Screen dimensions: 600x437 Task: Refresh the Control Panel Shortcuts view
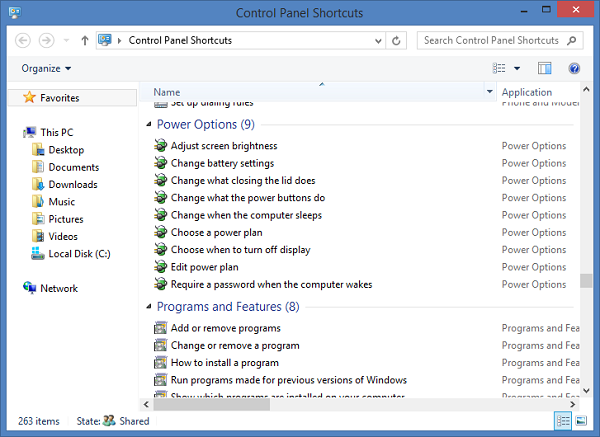click(397, 41)
